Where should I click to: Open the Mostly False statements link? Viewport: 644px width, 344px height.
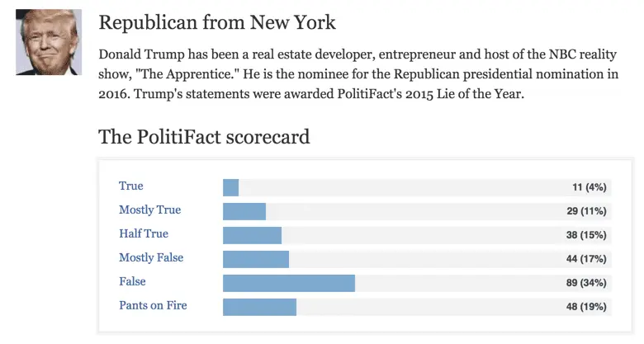click(x=151, y=258)
